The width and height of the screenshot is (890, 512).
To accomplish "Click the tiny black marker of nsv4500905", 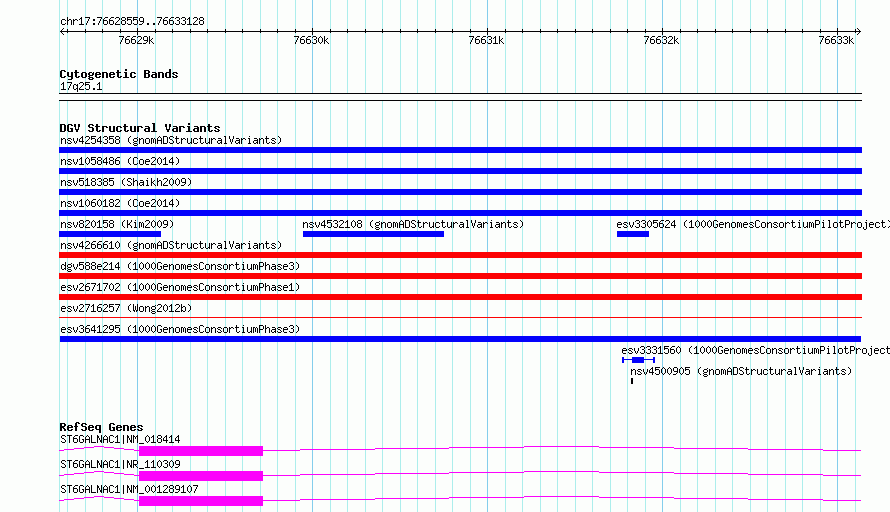I will coord(632,381).
